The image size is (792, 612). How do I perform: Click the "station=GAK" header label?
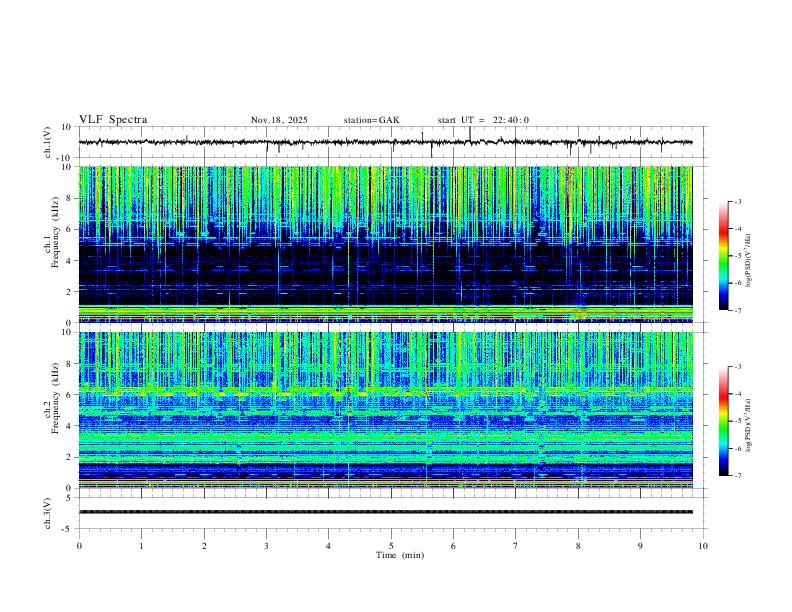coord(371,120)
